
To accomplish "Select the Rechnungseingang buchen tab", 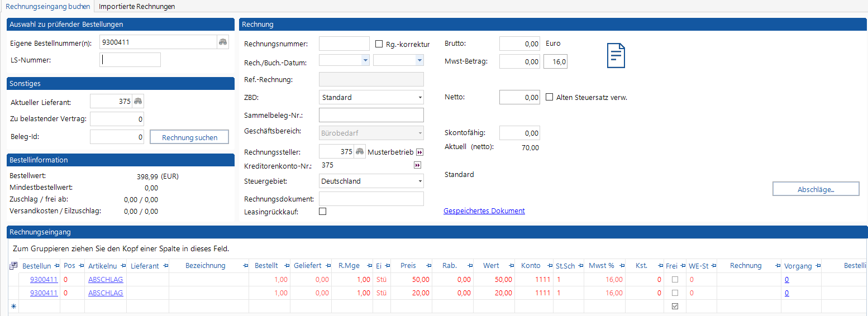I will pyautogui.click(x=47, y=7).
